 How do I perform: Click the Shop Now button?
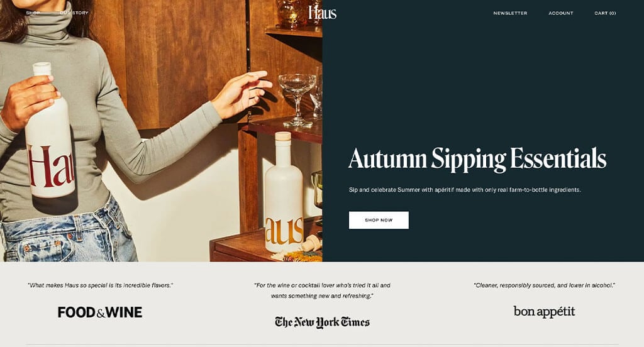click(379, 220)
